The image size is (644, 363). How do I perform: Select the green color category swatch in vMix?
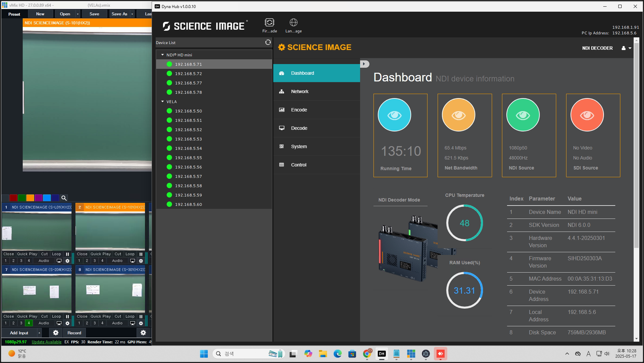click(x=22, y=198)
